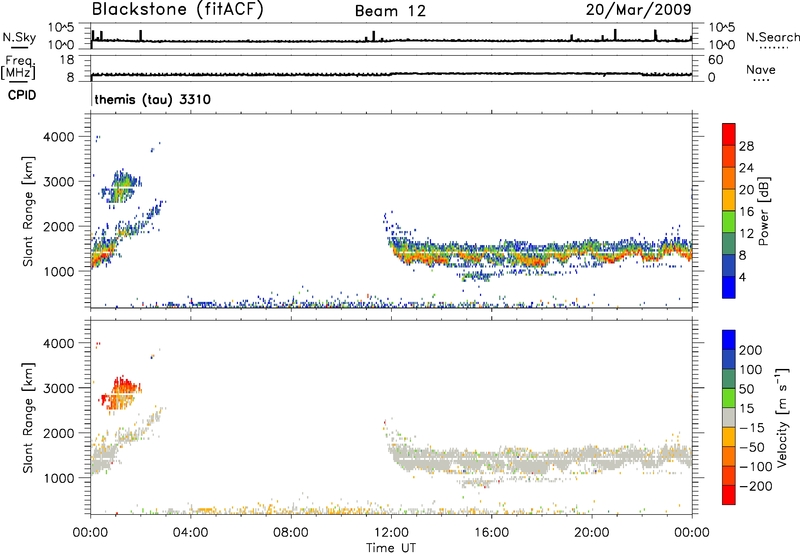Click the 'Velocity [m s-1]' colorbar title
The image size is (800, 554).
point(782,418)
